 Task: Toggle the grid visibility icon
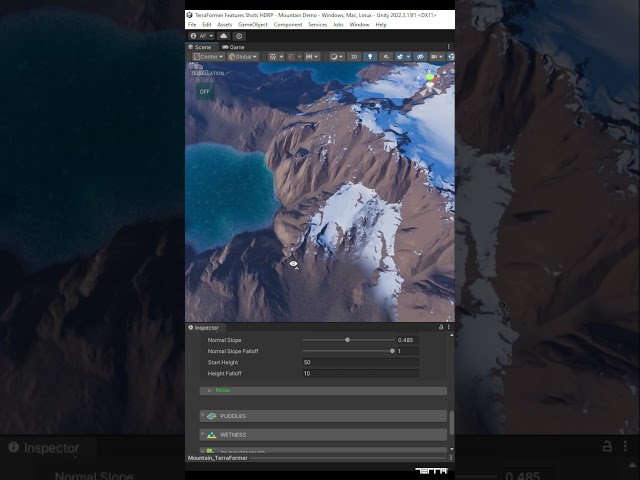pos(273,57)
